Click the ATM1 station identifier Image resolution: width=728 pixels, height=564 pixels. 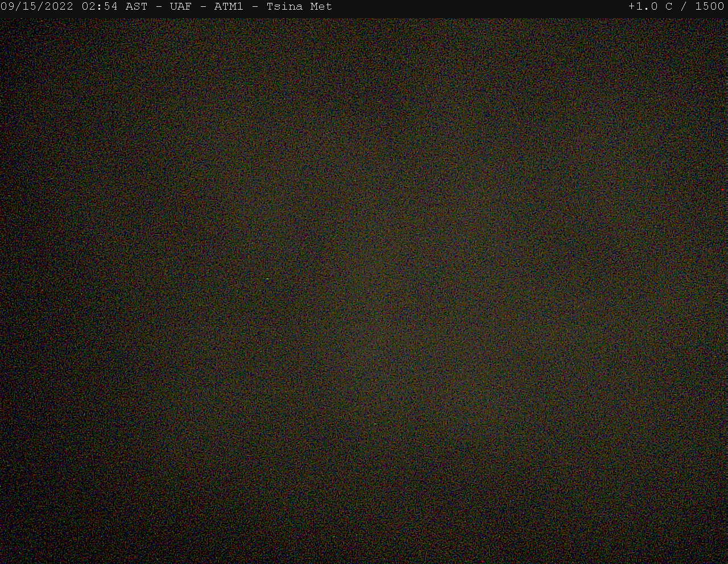[229, 7]
